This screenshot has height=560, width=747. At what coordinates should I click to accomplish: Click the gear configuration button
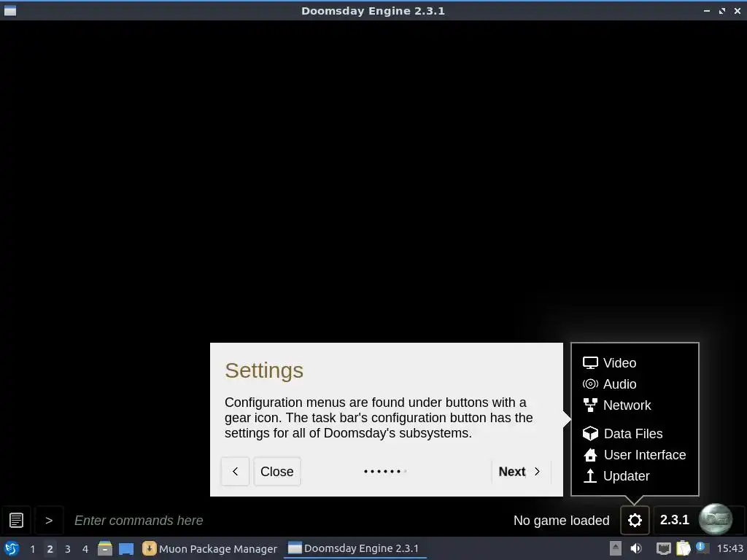(x=635, y=520)
